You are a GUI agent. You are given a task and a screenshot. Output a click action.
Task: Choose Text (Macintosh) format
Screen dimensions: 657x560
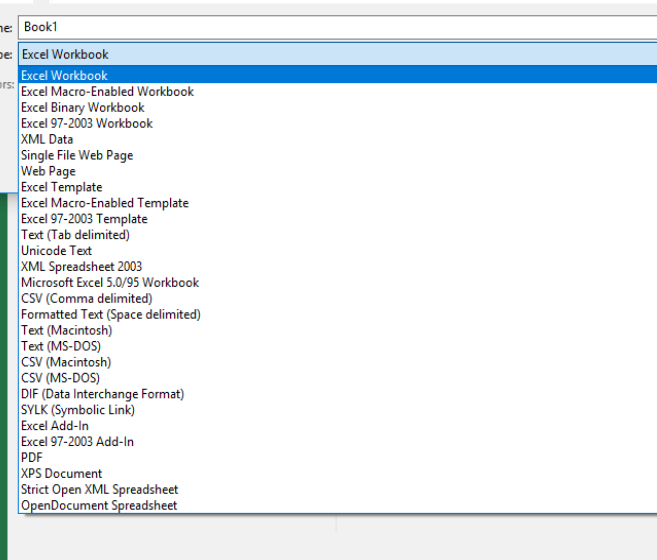click(338, 330)
